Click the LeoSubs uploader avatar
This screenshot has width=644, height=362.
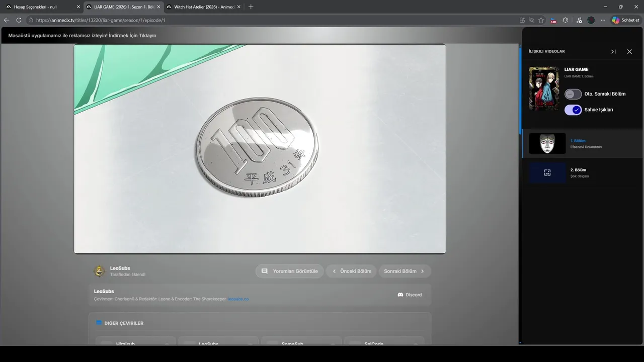[100, 271]
